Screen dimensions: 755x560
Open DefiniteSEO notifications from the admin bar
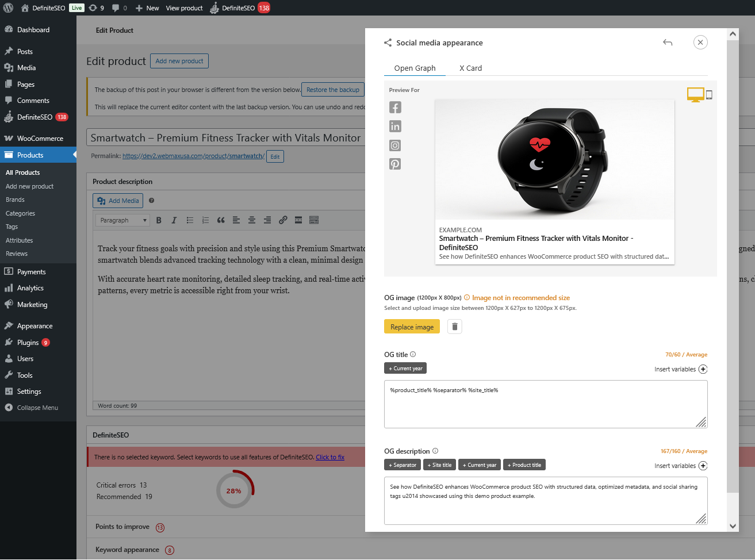click(240, 7)
